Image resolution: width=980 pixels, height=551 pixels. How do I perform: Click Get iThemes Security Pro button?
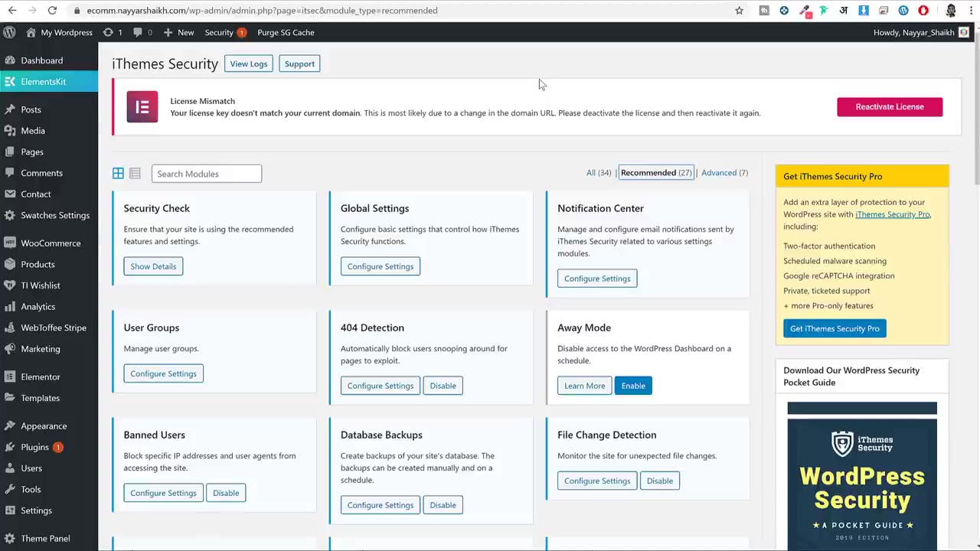pyautogui.click(x=835, y=328)
